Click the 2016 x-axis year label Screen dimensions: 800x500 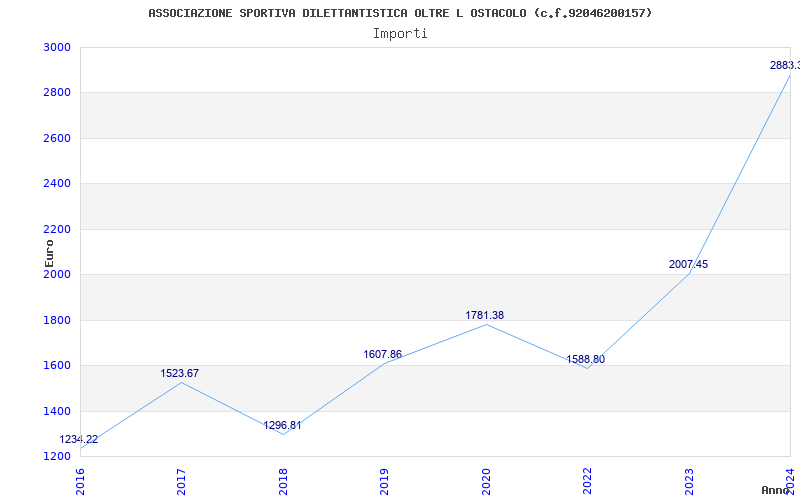point(80,481)
